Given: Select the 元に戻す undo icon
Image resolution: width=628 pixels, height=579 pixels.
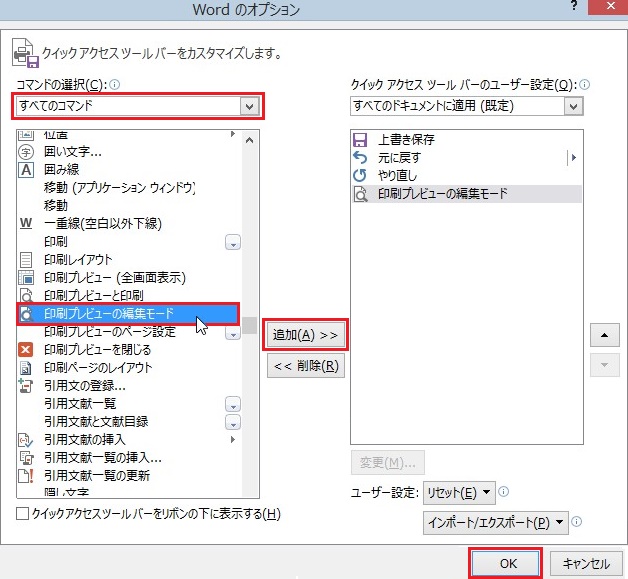Looking at the screenshot, I should tap(361, 158).
